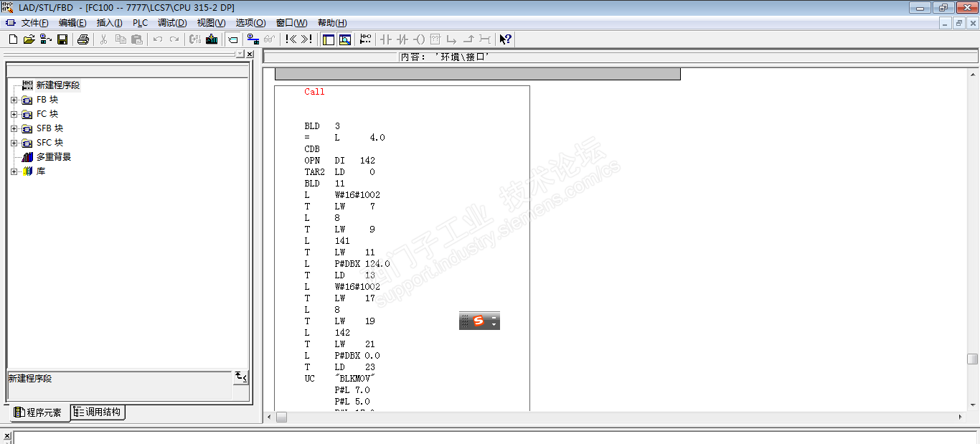The image size is (980, 444).
Task: Click the Paste clipboard icon
Action: point(136,39)
